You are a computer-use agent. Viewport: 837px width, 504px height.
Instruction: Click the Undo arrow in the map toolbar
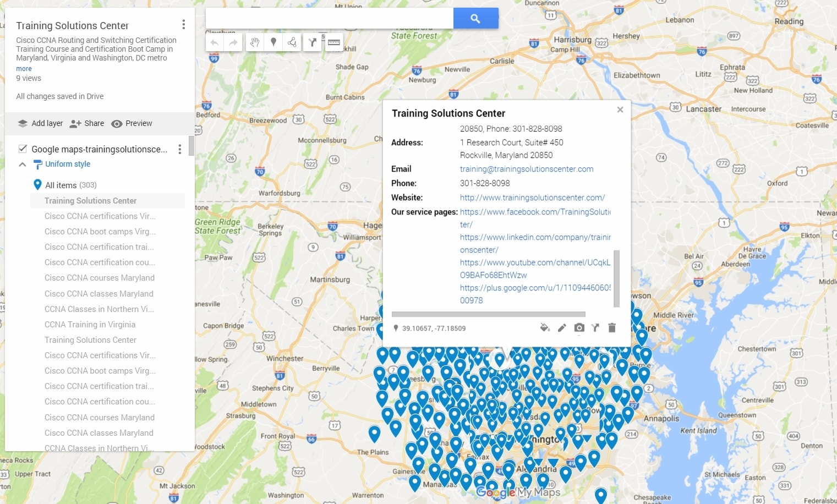[215, 42]
